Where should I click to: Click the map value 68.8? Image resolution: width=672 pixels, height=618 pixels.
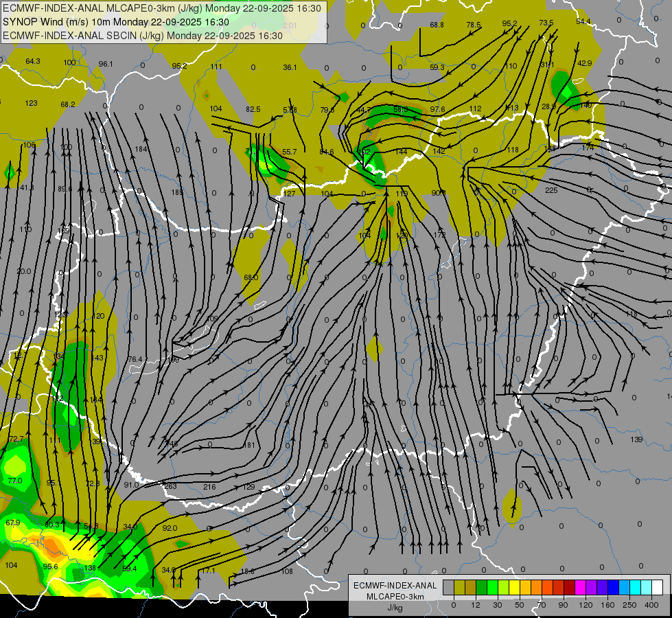coord(437,25)
